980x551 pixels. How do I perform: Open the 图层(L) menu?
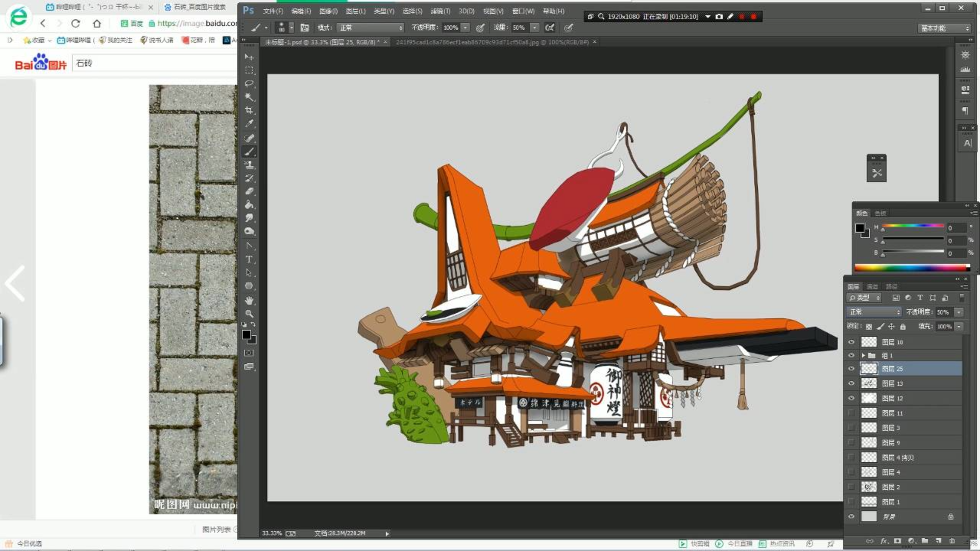[x=355, y=11]
